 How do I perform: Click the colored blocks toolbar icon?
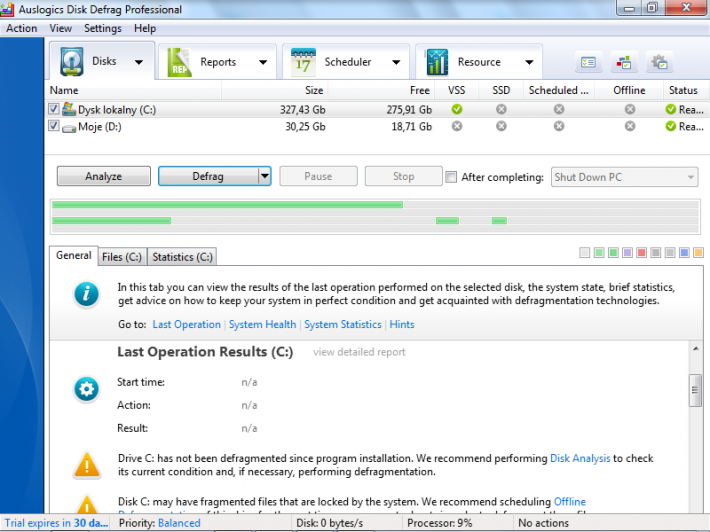click(624, 62)
